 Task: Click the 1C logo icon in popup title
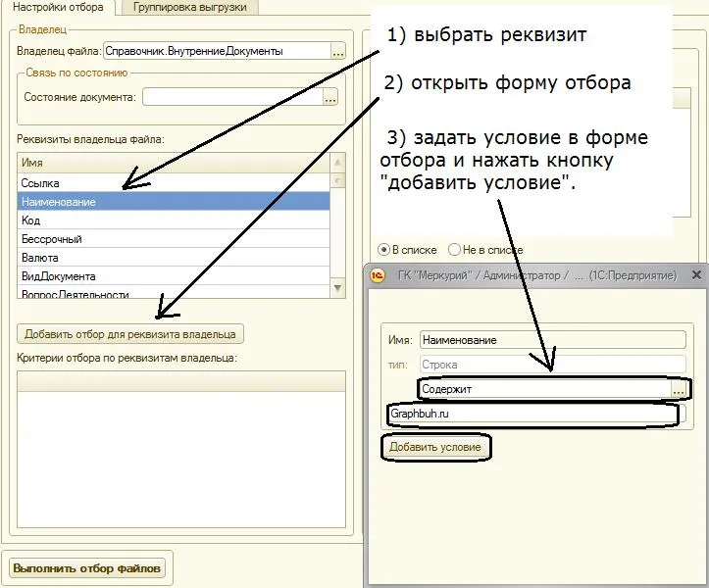click(x=378, y=275)
